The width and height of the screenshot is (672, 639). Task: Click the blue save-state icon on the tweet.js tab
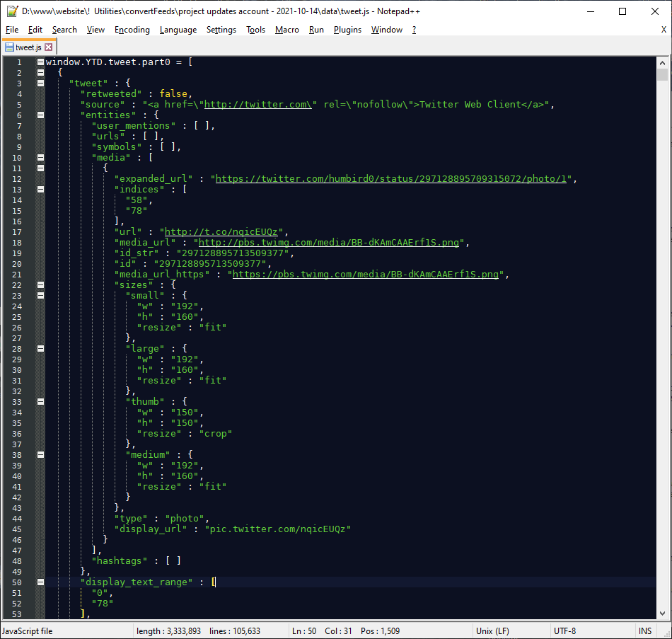9,47
